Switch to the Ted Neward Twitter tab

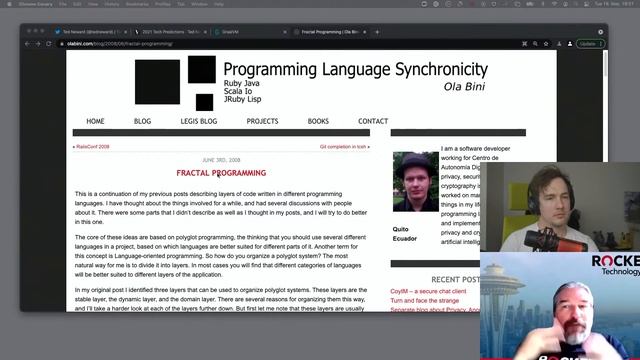tap(91, 32)
